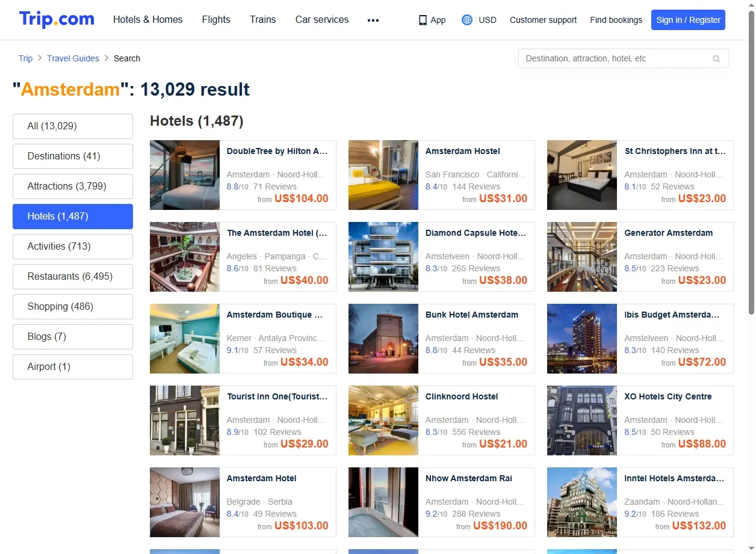Open Amsterdam Boutique hotel thumbnail
Screen dimensions: 756x554
[x=185, y=339]
